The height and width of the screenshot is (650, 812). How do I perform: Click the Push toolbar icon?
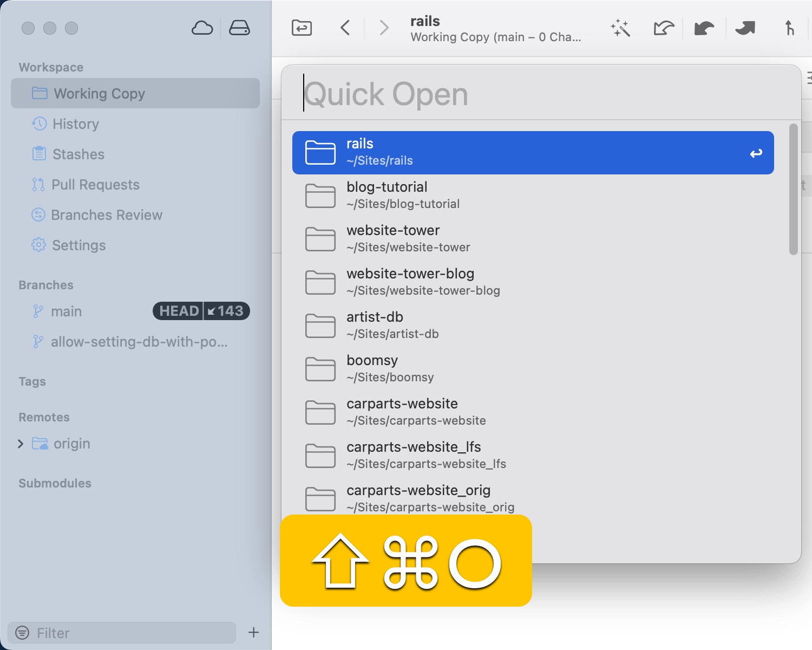pos(745,28)
